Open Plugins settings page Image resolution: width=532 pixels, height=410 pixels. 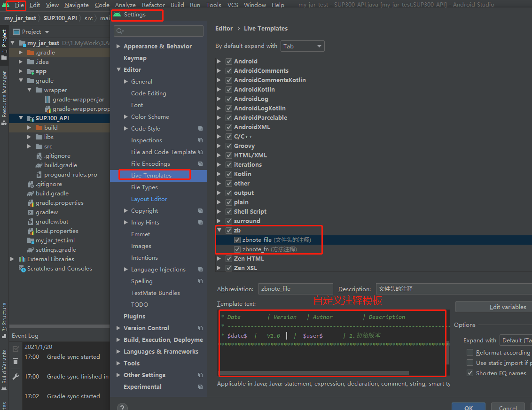[x=134, y=317]
